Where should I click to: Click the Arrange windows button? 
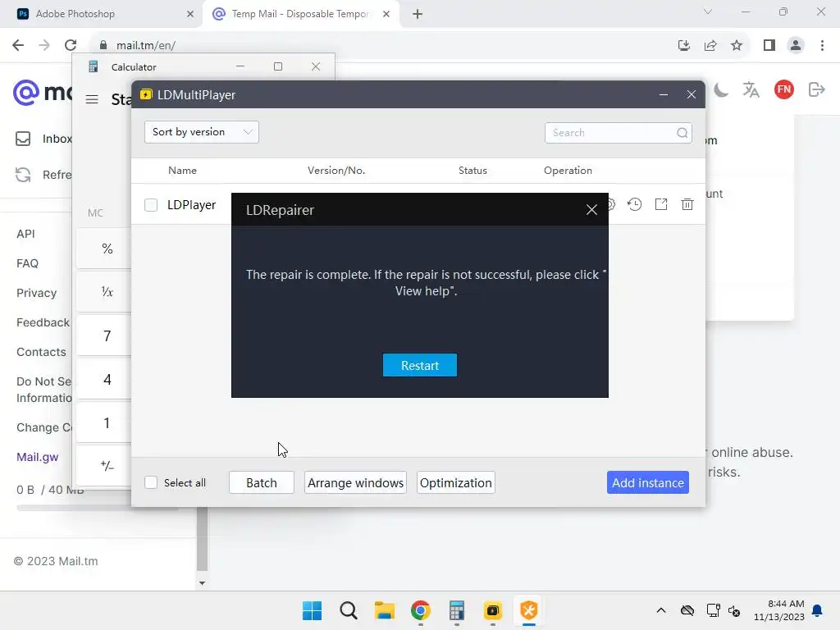pyautogui.click(x=355, y=482)
